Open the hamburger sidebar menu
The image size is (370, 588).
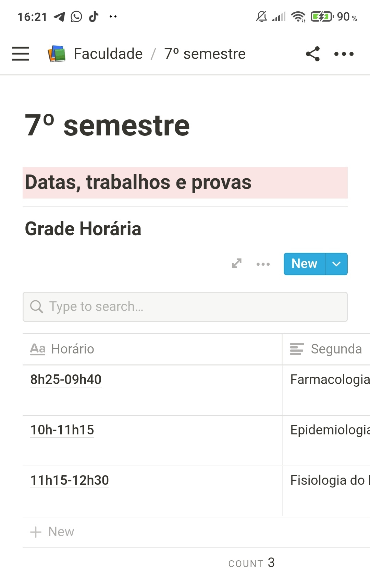pos(21,54)
